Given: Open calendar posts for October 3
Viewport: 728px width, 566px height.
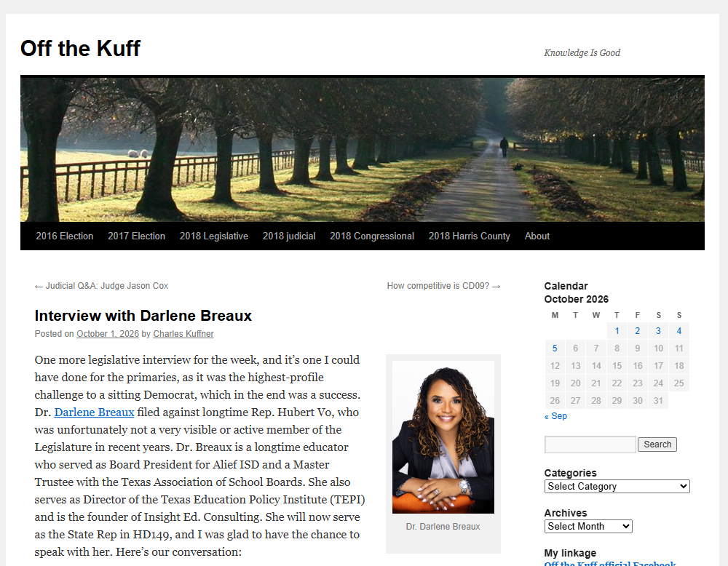Looking at the screenshot, I should [x=658, y=331].
